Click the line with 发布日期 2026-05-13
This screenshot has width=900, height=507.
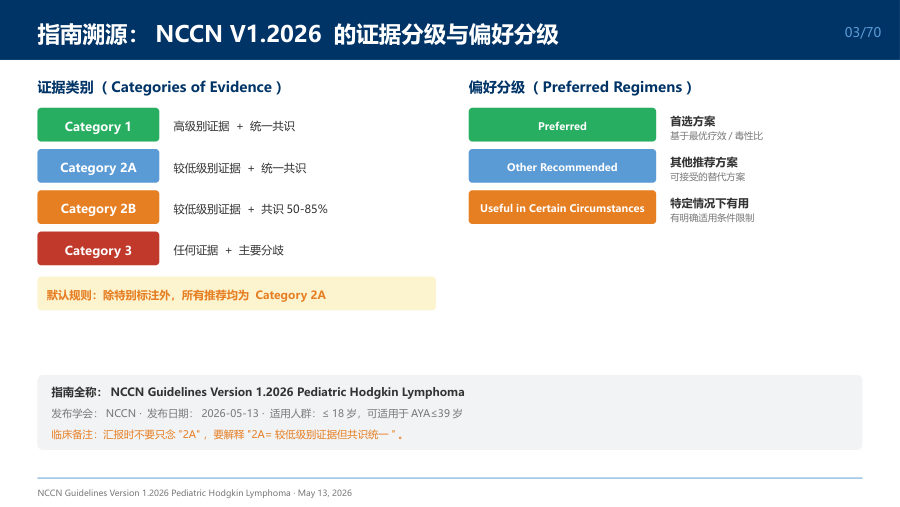pos(257,413)
